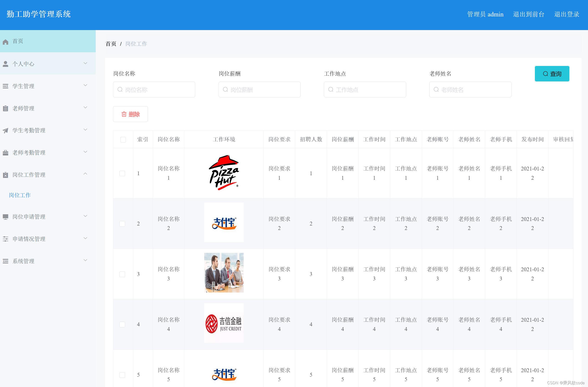Open 老师管理 via its clipboard icon
The width and height of the screenshot is (588, 387).
click(5, 108)
